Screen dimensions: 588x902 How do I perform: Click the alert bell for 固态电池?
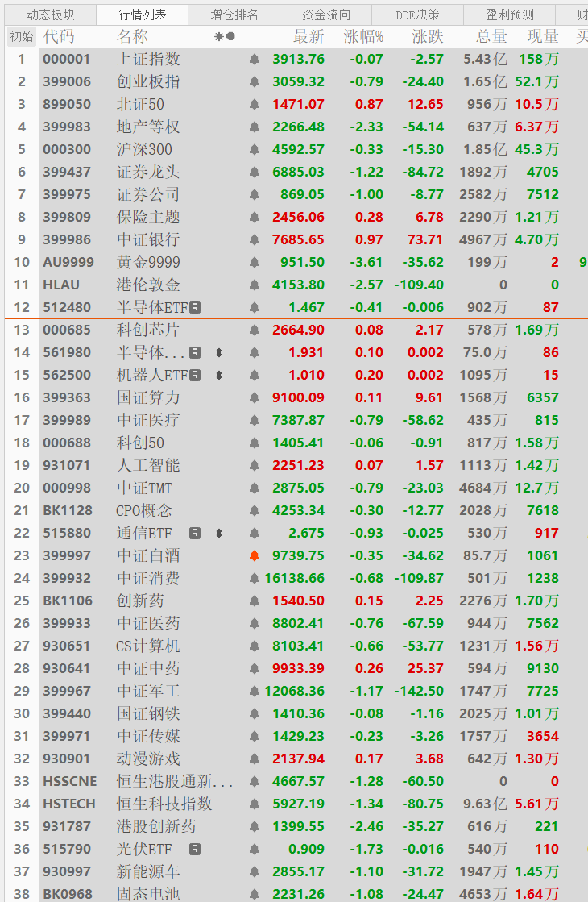[254, 895]
